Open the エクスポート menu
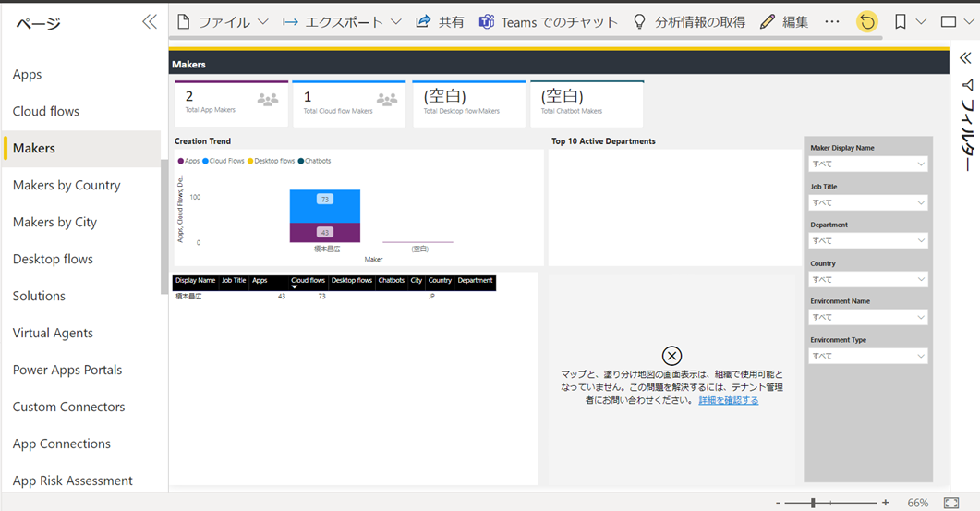This screenshot has height=511, width=980. (x=341, y=22)
